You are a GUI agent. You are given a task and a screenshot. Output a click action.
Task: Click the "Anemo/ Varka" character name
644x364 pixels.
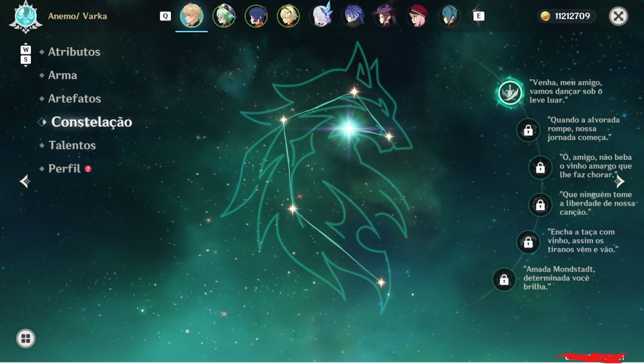pos(78,16)
